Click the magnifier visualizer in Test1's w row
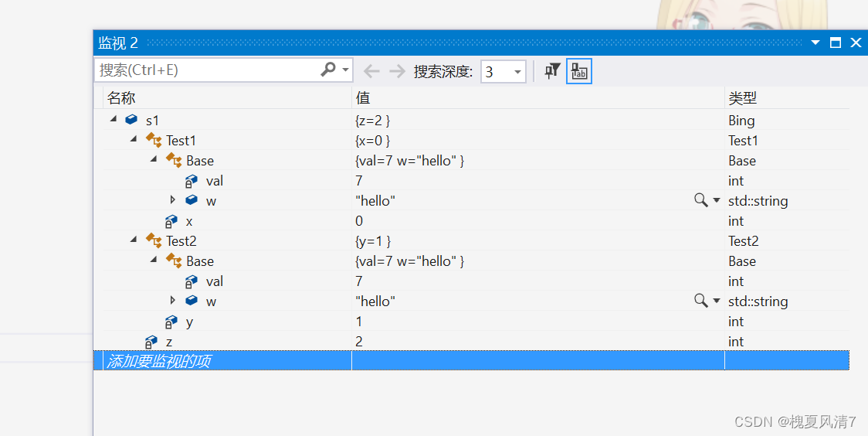Viewport: 868px width, 436px height. click(x=701, y=200)
